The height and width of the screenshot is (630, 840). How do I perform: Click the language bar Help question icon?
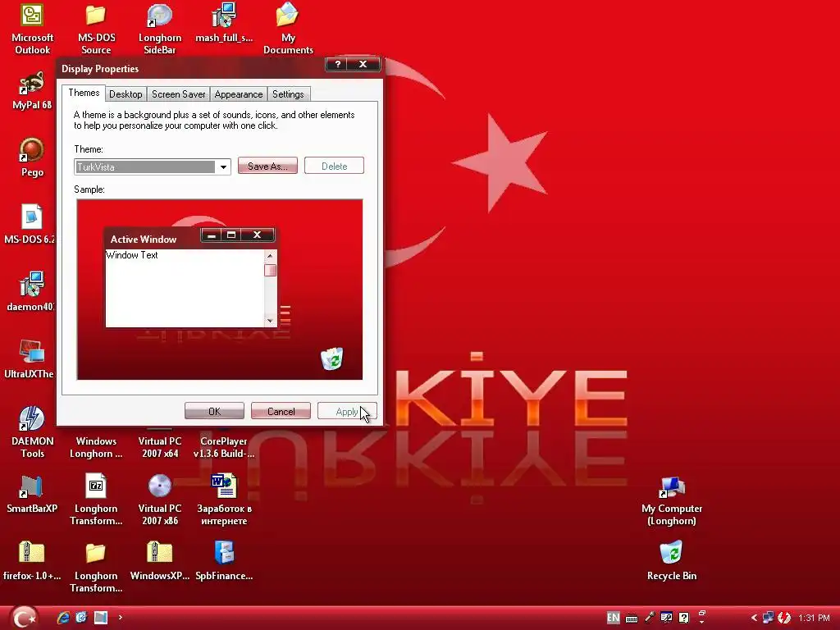tap(683, 618)
